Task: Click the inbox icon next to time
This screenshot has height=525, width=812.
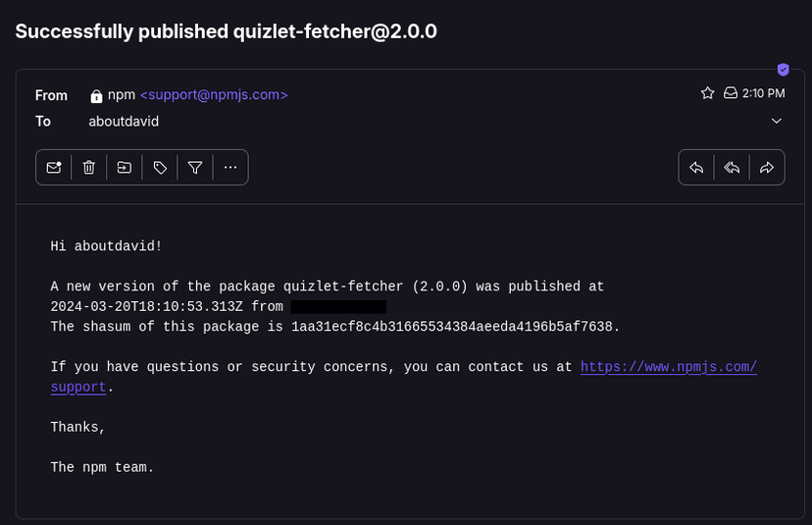Action: click(730, 93)
